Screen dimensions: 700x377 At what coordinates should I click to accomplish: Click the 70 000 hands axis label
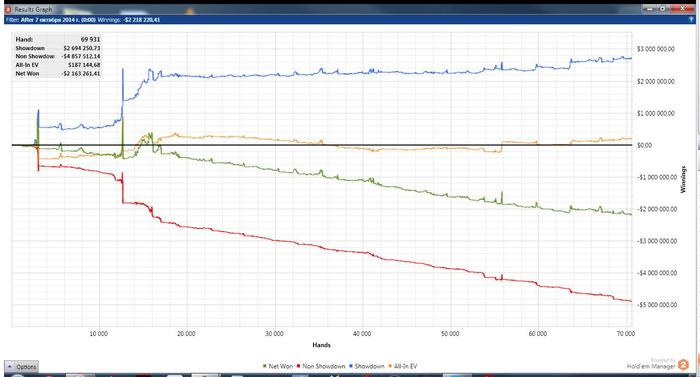click(625, 334)
